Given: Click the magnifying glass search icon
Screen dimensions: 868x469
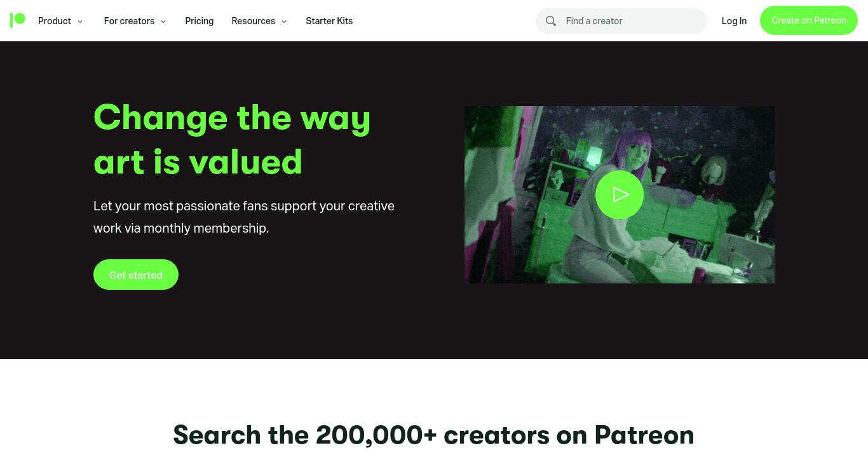Looking at the screenshot, I should click(x=551, y=21).
